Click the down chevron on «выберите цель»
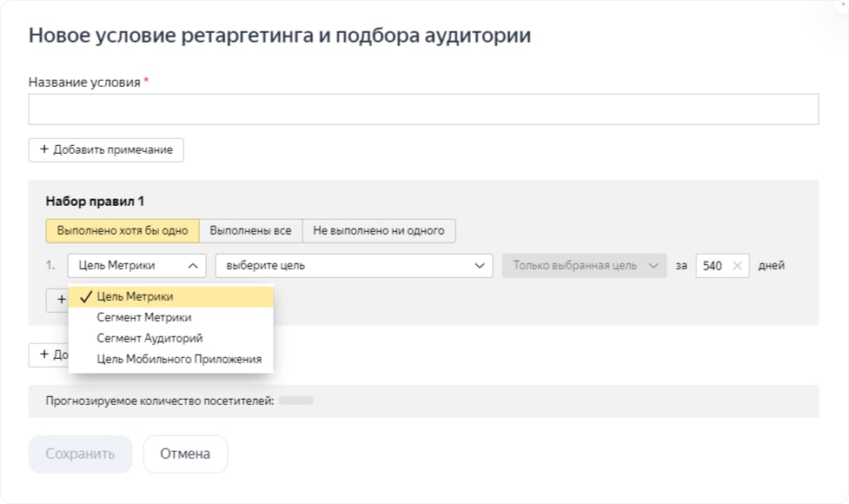 (478, 265)
